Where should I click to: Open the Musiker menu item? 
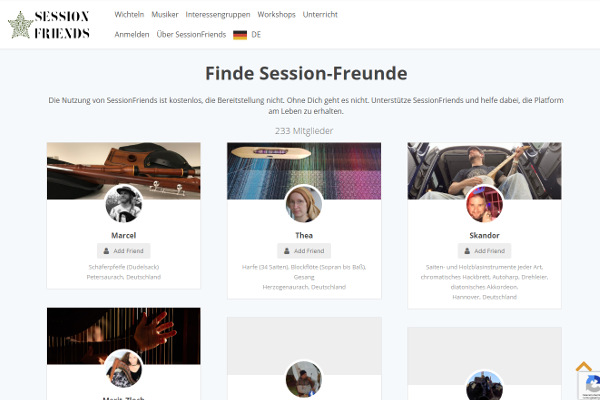pos(165,15)
